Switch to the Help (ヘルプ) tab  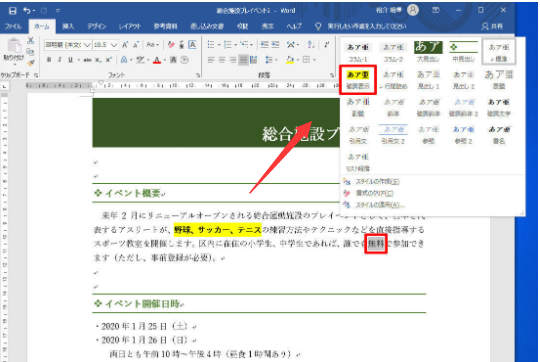pyautogui.click(x=294, y=27)
